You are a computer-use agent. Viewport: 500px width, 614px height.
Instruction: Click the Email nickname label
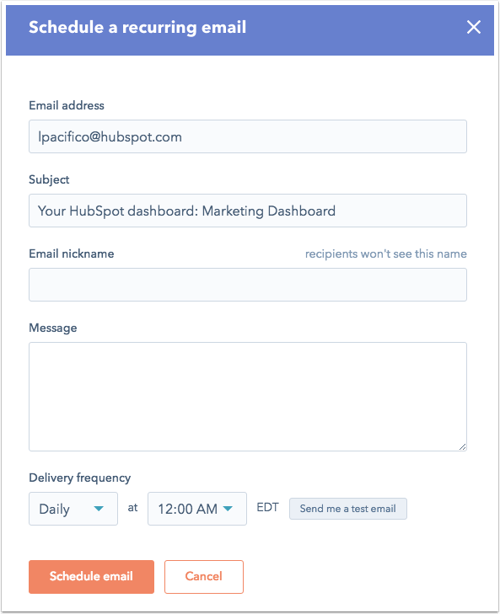[x=72, y=254]
